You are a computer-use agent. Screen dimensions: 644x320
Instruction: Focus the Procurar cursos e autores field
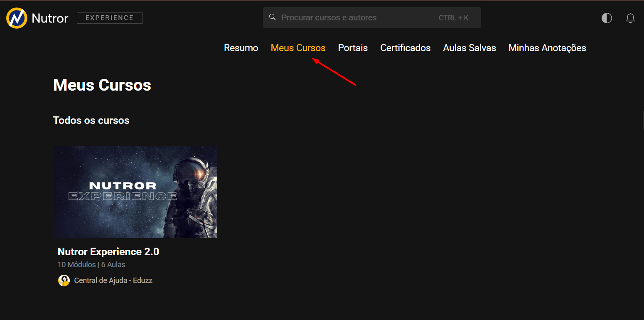click(372, 17)
